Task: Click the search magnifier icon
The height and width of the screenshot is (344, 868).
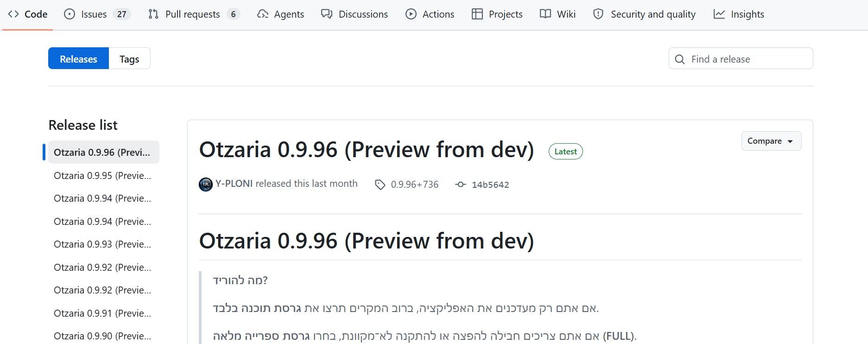Action: coord(680,59)
